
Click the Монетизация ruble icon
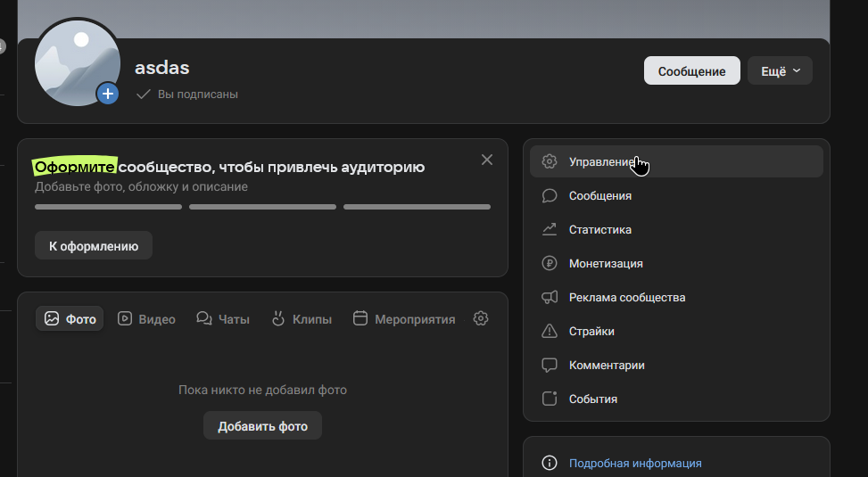(x=550, y=263)
